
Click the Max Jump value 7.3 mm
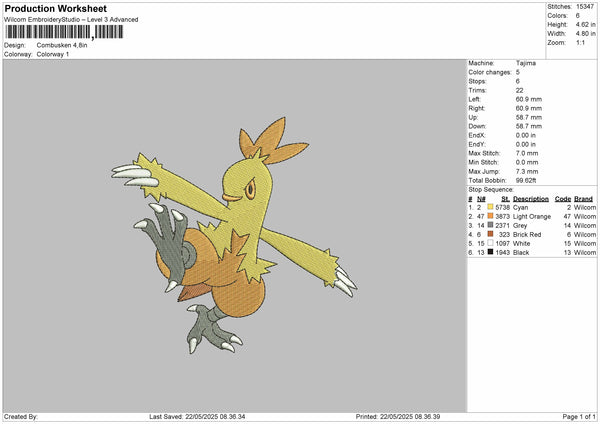click(x=527, y=171)
